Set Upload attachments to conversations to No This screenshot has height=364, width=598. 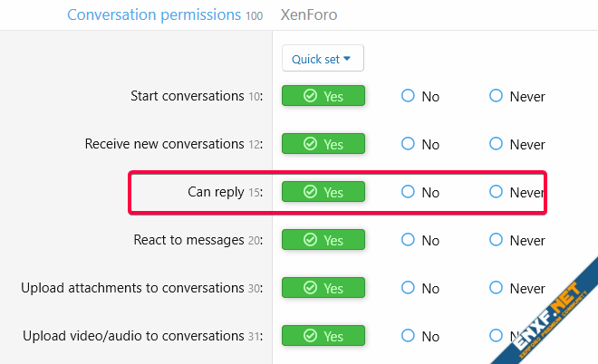[409, 288]
